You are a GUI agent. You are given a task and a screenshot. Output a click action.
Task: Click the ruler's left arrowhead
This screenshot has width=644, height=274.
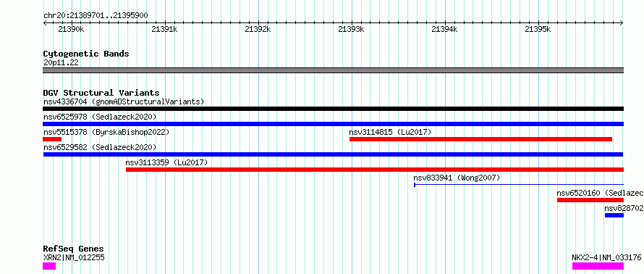click(x=45, y=22)
